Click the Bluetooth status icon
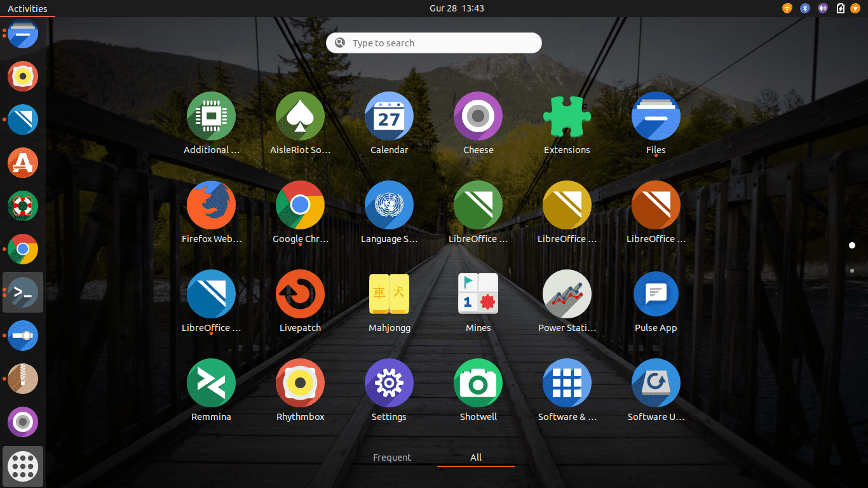 coord(805,8)
